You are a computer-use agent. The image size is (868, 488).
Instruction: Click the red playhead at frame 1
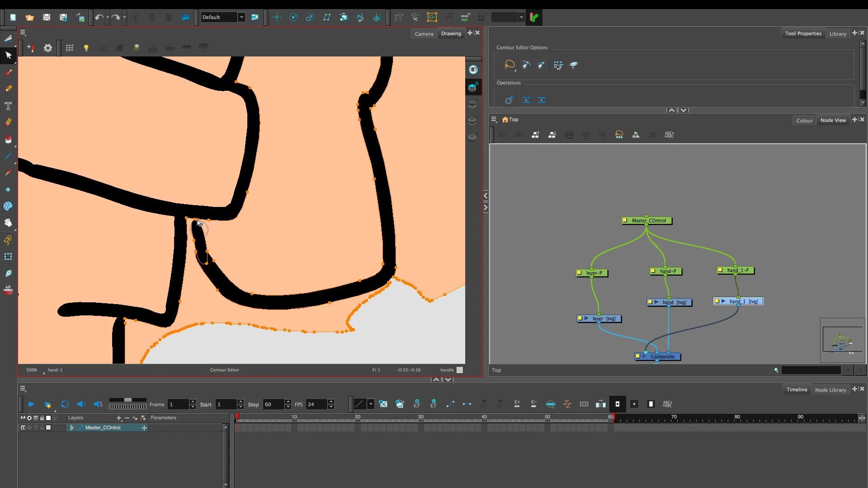click(x=237, y=417)
